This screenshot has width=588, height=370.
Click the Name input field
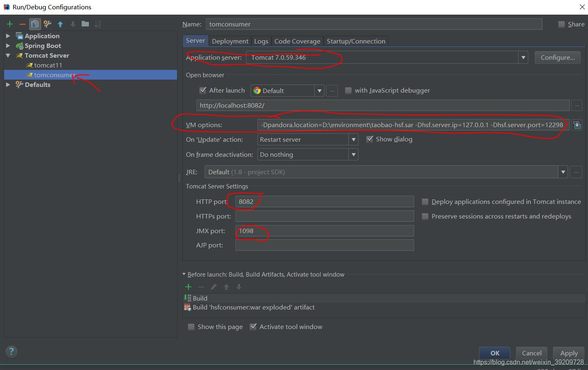tap(374, 24)
